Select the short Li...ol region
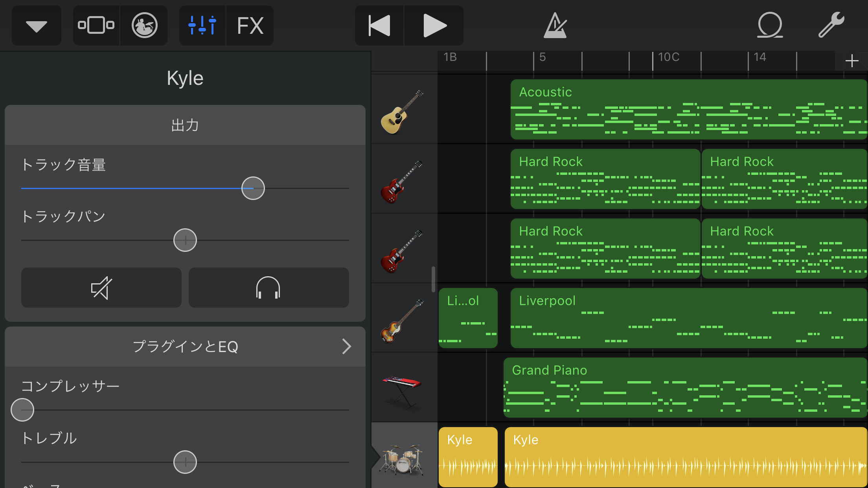Viewport: 868px width, 488px height. point(468,318)
